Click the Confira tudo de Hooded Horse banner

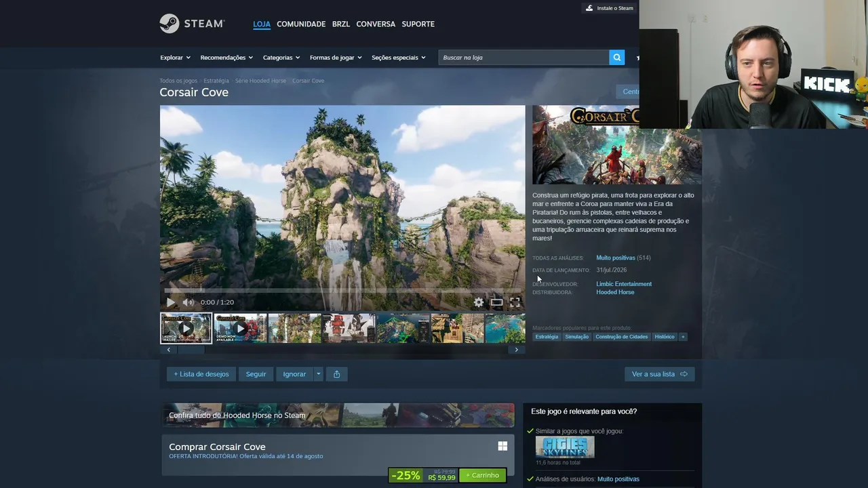point(338,415)
